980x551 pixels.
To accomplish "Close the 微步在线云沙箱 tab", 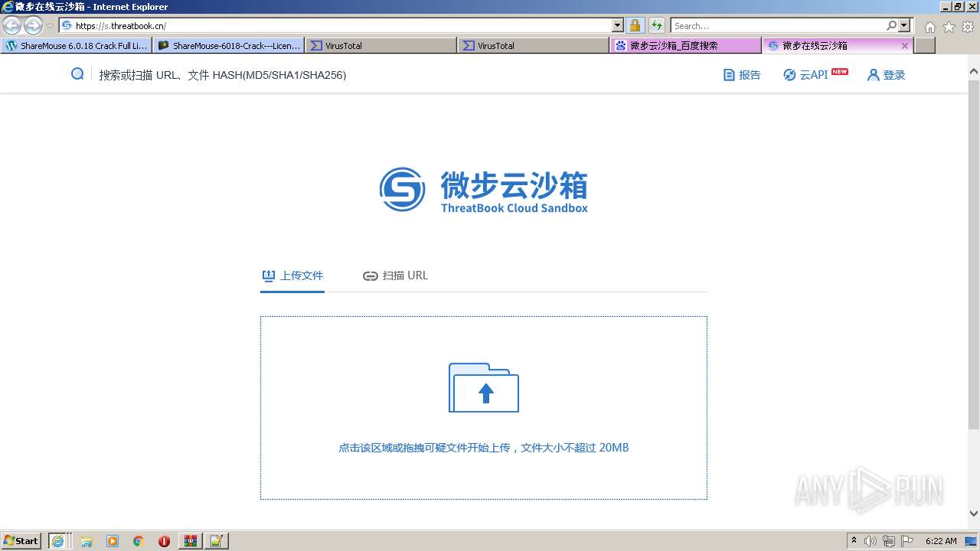I will (905, 46).
